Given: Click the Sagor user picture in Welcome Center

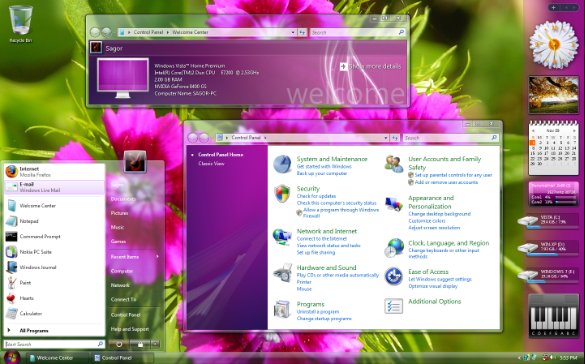Looking at the screenshot, I should point(96,47).
